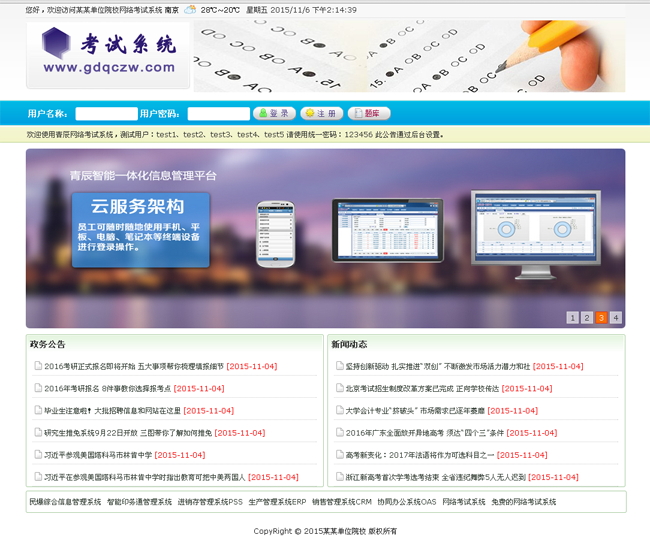Open footer link 民爆综合信息管理系统
This screenshot has height=544, width=650.
click(65, 502)
